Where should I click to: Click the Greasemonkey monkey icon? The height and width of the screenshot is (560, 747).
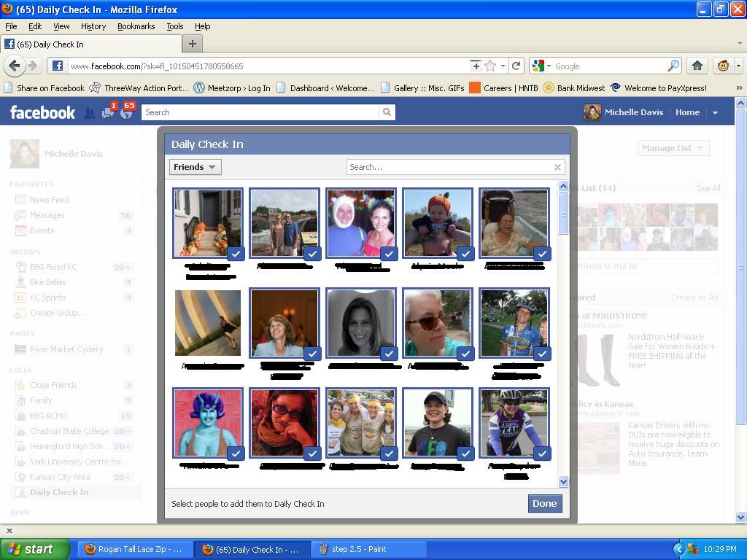point(723,66)
